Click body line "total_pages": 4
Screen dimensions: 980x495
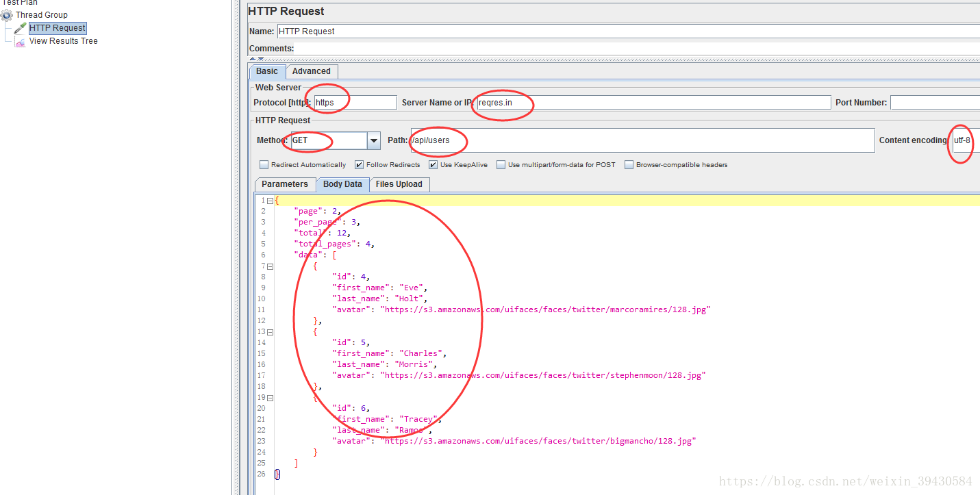click(334, 244)
